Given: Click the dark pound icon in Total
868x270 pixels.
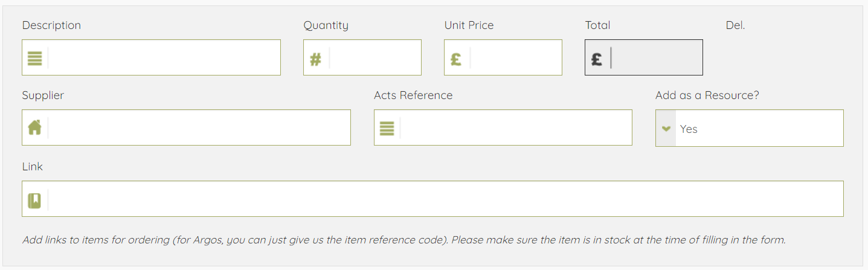Looking at the screenshot, I should coord(597,58).
